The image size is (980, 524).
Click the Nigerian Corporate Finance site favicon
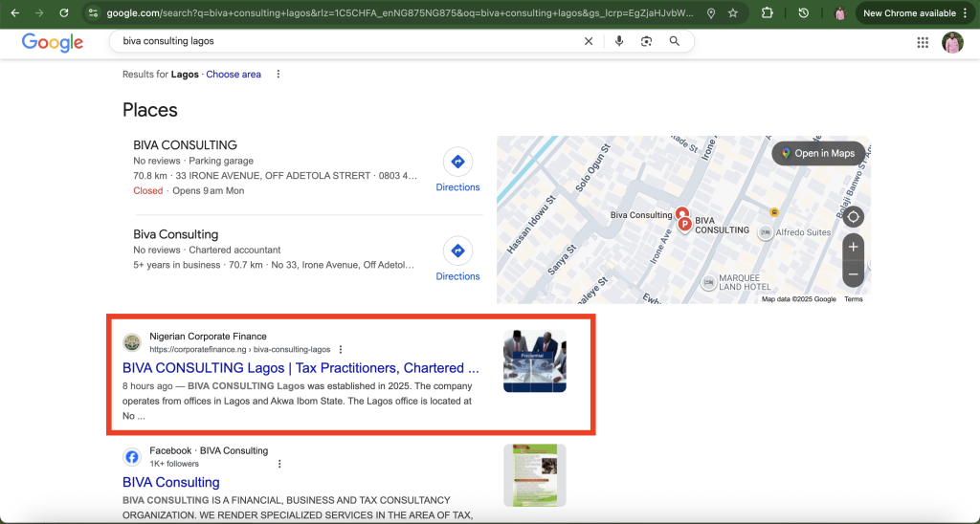(x=132, y=342)
